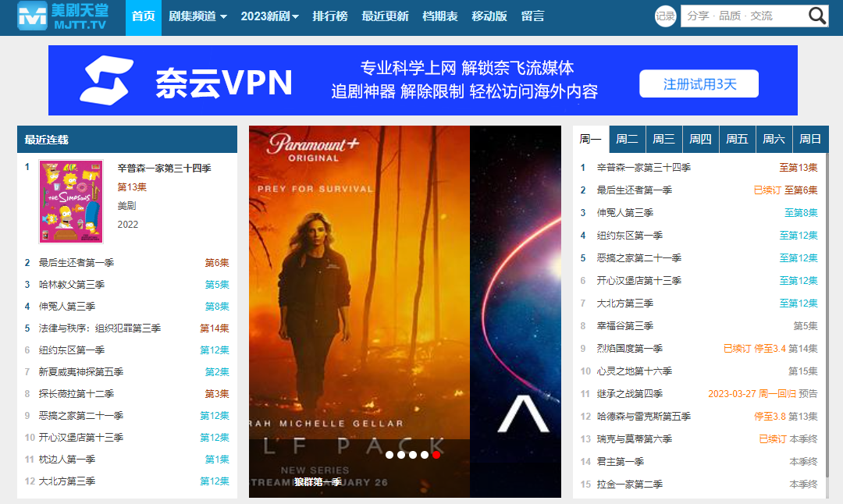This screenshot has width=843, height=504.
Task: Click 至第13集 next to Simpsons in schedule
Action: click(799, 168)
